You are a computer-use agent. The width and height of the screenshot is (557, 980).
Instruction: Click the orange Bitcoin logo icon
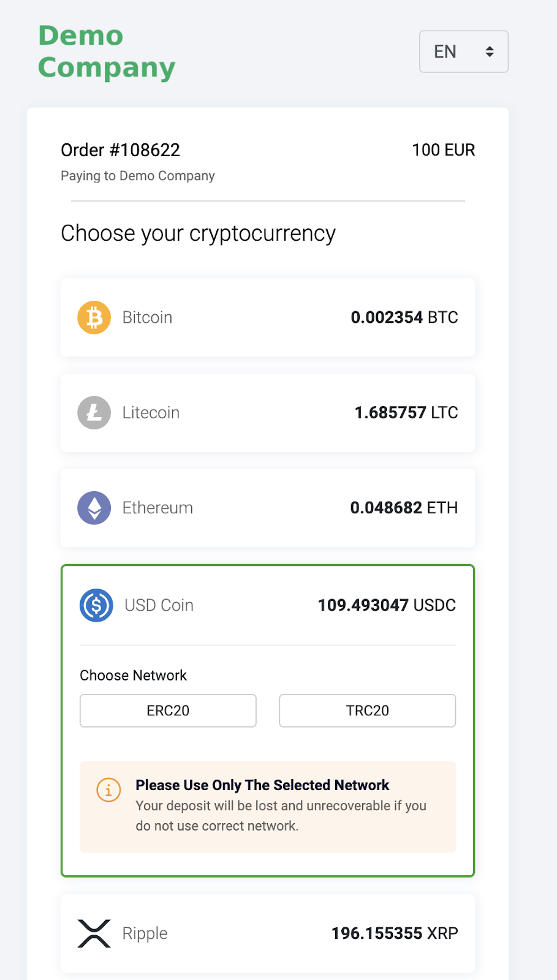[94, 317]
